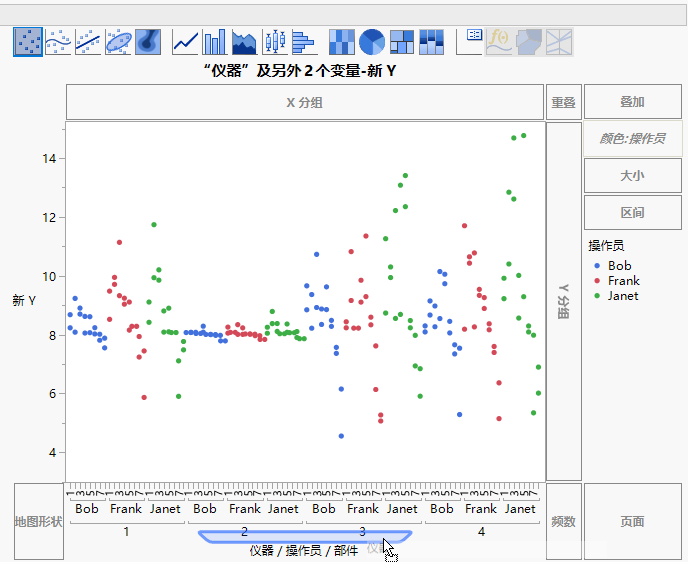Choose the Area chart icon
The image size is (688, 562).
click(x=245, y=41)
